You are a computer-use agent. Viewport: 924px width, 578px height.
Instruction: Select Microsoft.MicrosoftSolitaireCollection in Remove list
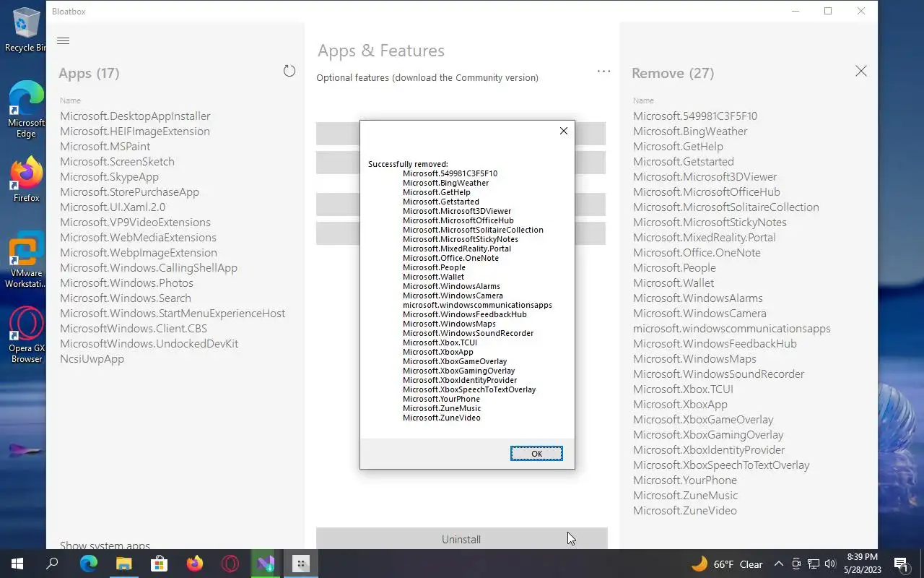click(x=726, y=207)
